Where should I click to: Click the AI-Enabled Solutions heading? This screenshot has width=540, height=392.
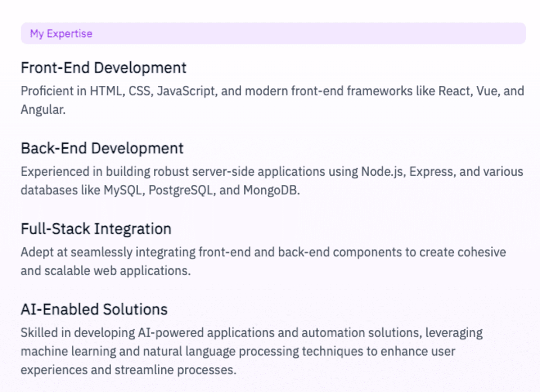94,310
